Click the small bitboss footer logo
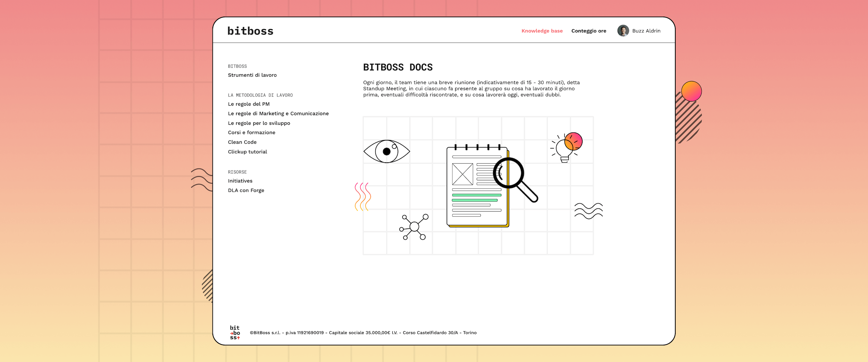Screen dimensions: 868x362 click(x=235, y=333)
